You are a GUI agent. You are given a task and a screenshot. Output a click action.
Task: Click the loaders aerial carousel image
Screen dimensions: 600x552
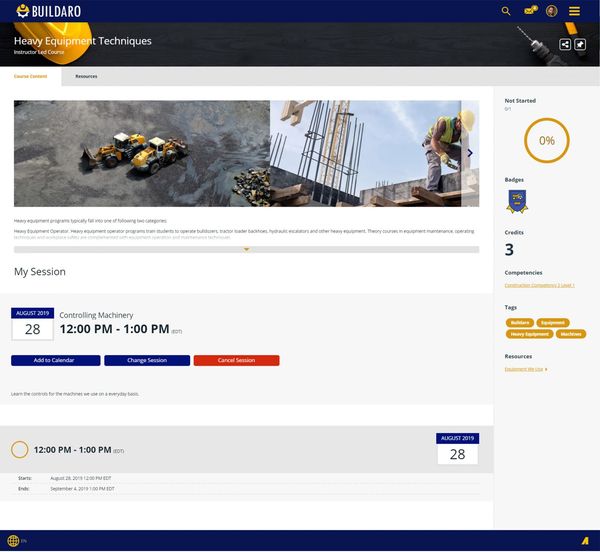point(142,153)
